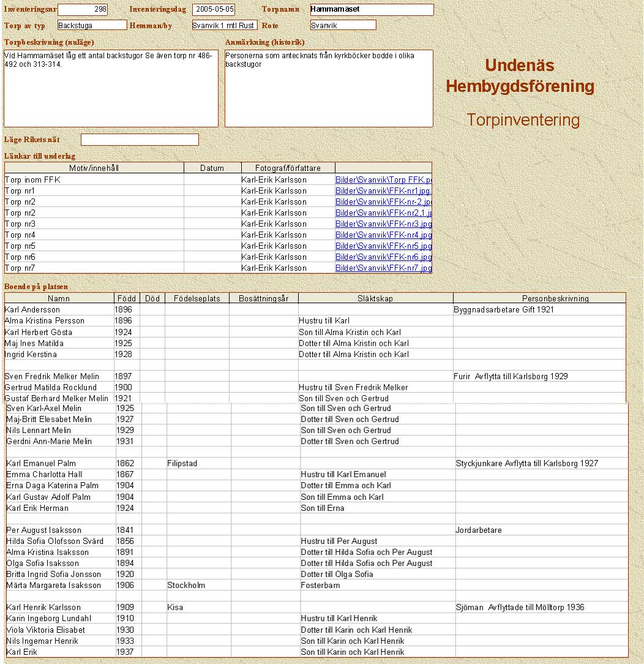Click the Torpnamn field with Hammarnäset

[x=371, y=10]
